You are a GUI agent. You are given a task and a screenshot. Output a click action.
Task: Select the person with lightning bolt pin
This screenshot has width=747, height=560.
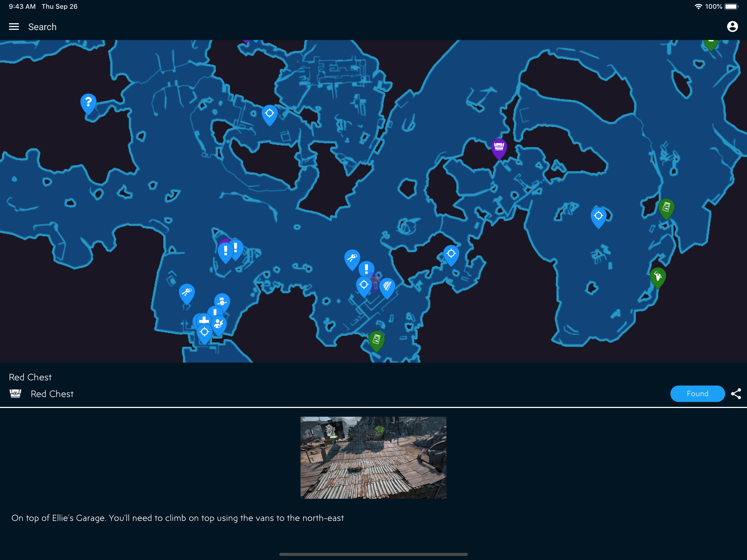219,326
